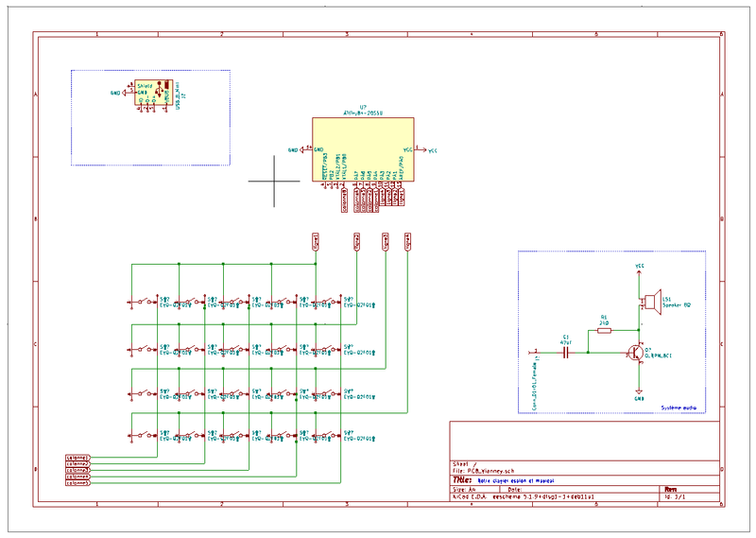Image resolution: width=756 pixels, height=538 pixels.
Task: Select the Conn_01x01_Female audio input connector
Action: [x=531, y=353]
